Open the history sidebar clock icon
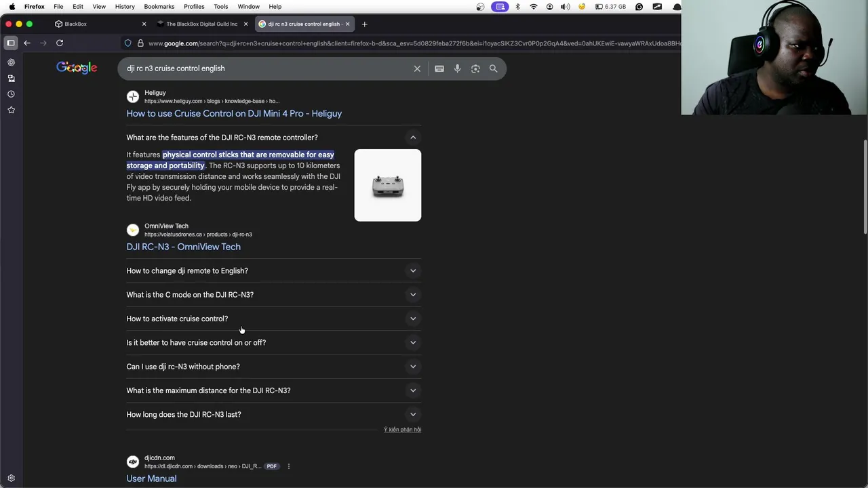 [11, 94]
